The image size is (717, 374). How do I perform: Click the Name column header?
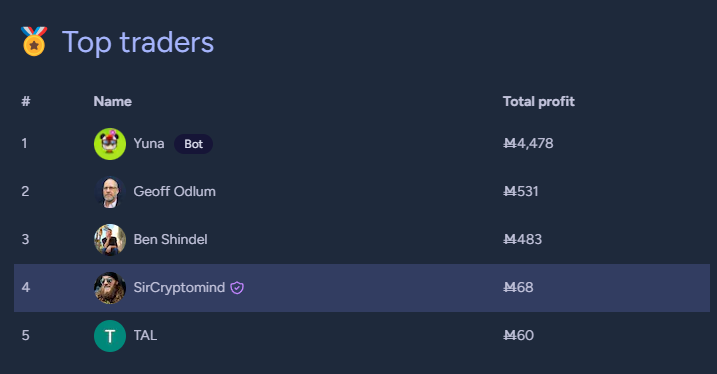[112, 102]
